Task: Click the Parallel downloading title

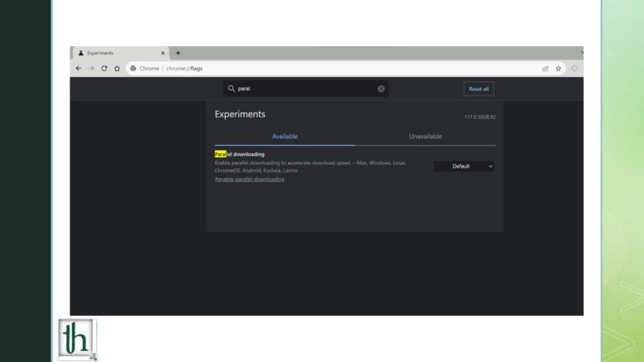Action: tap(240, 154)
